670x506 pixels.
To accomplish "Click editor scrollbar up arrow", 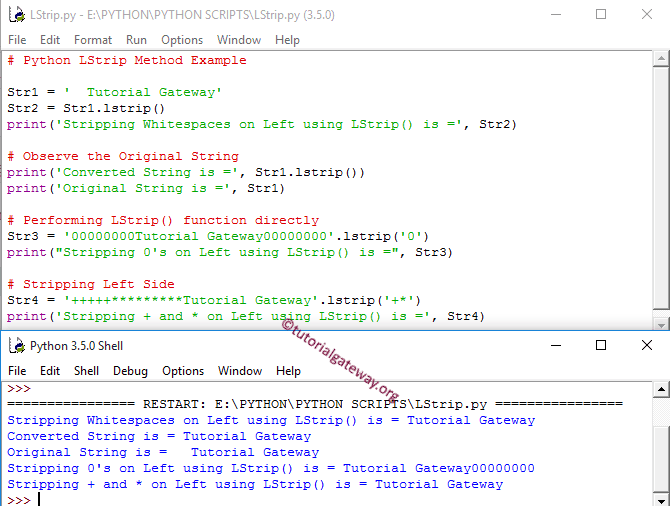I will coord(661,58).
